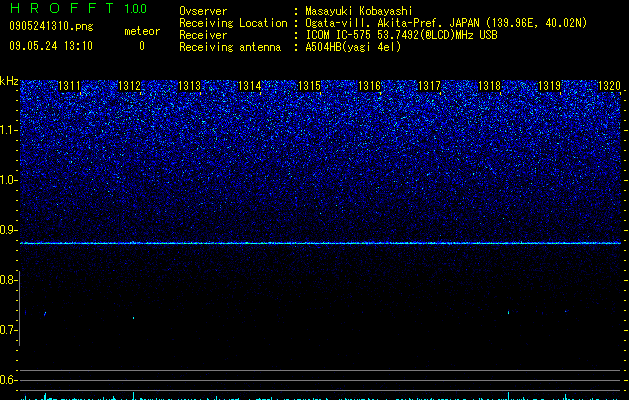Click the tall amplitude spike under 1312
Viewport: 629px width, 400px height.
point(134,395)
